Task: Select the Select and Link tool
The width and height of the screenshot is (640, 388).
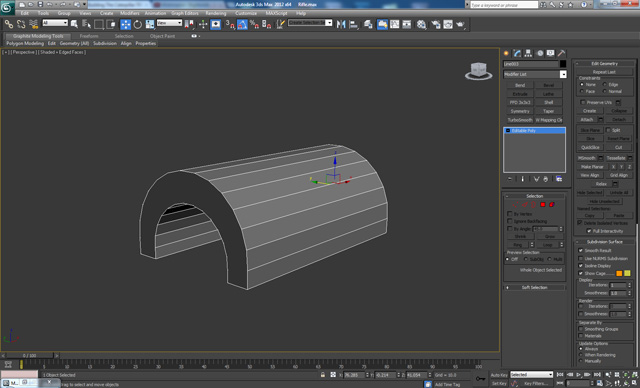Action: [9, 24]
